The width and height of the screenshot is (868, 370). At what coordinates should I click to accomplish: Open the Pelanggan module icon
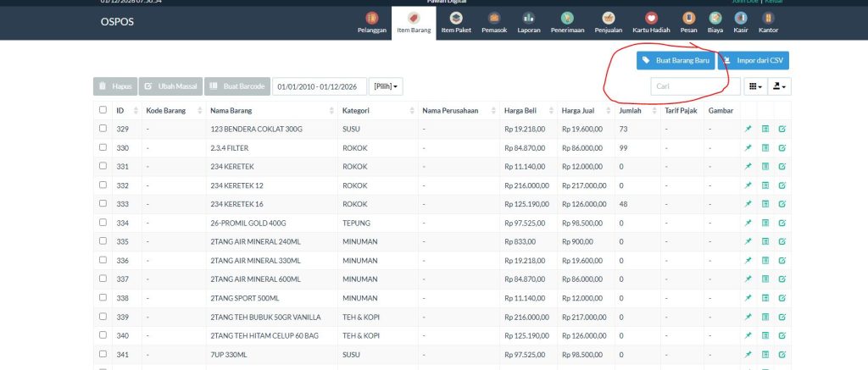pos(371,18)
